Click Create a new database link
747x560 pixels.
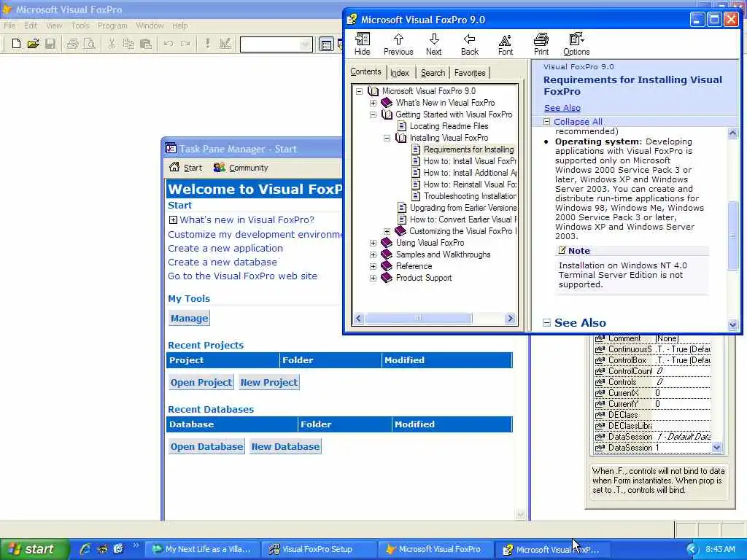point(222,262)
